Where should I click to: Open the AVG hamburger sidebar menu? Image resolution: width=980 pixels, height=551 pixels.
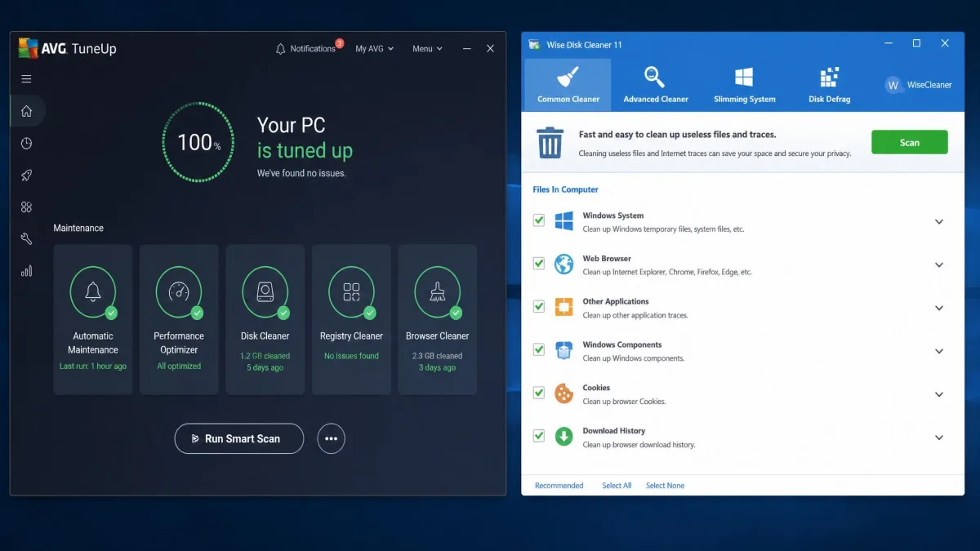click(26, 79)
